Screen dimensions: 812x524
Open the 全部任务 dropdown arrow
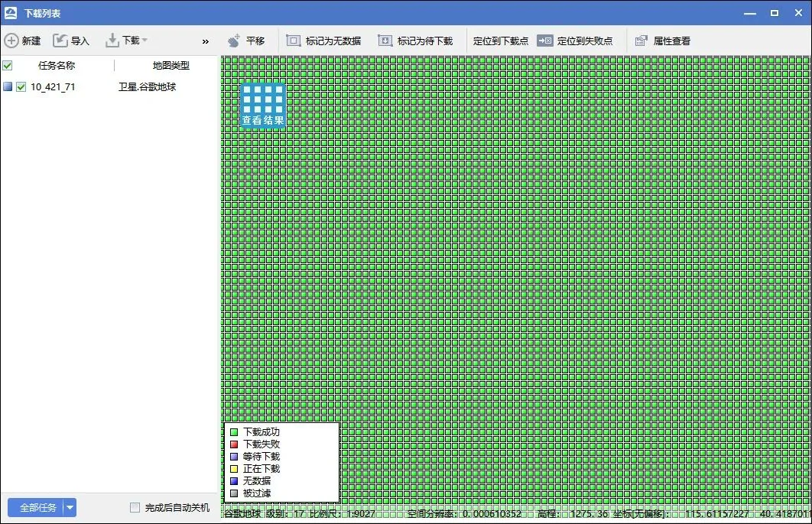tap(70, 507)
